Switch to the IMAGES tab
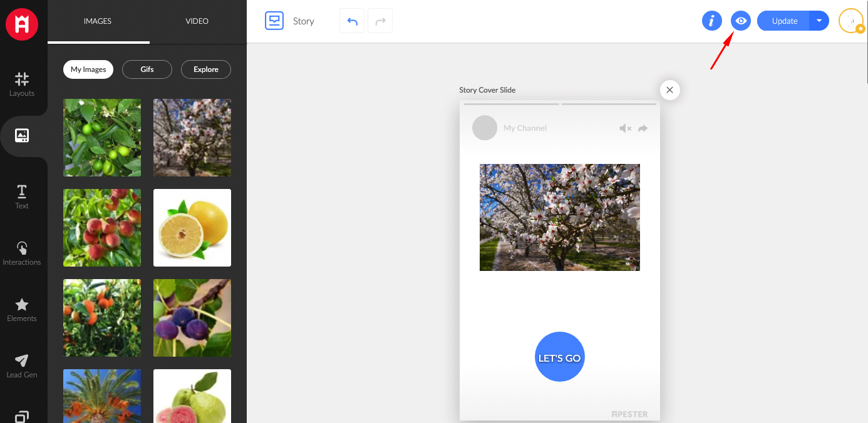This screenshot has height=423, width=868. [x=98, y=21]
